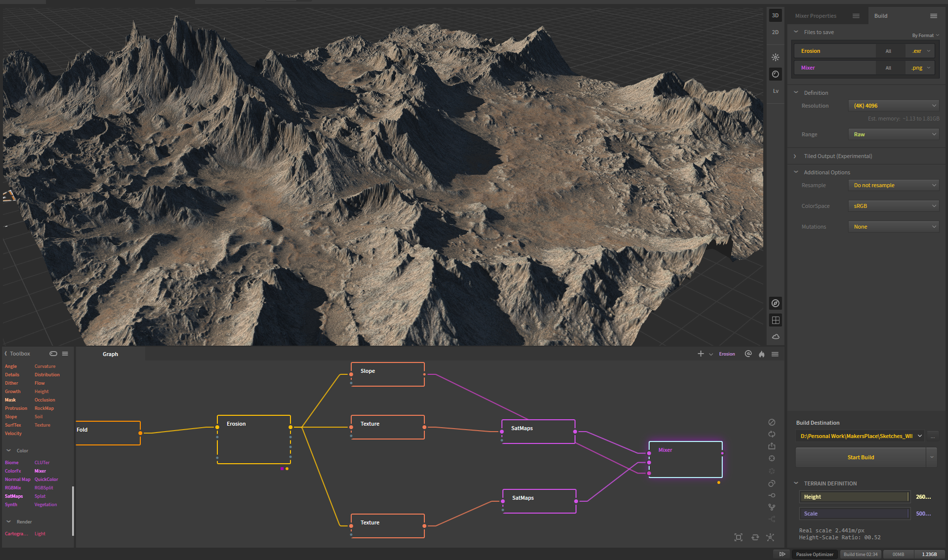Collapse the TERRAIN DEFINITION section
This screenshot has height=560, width=948.
coord(796,483)
